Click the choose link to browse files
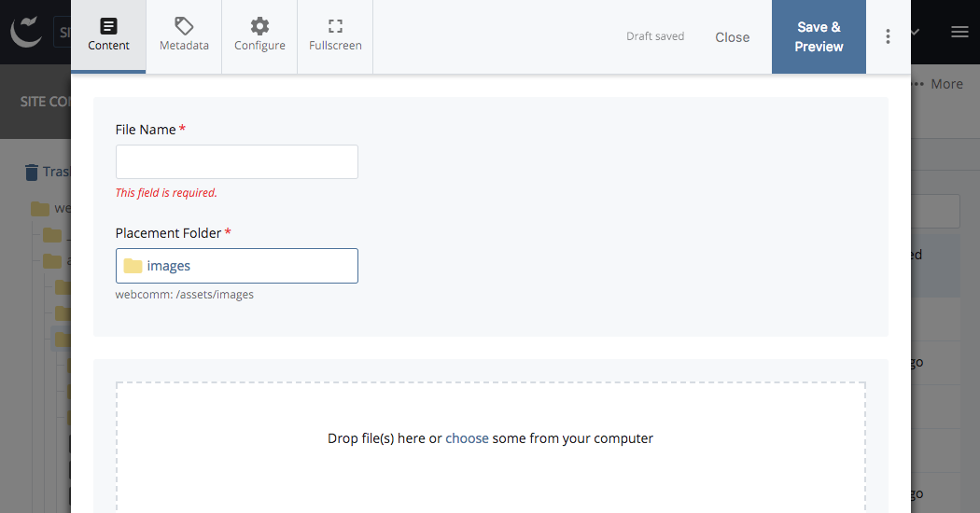980x513 pixels. tap(467, 438)
